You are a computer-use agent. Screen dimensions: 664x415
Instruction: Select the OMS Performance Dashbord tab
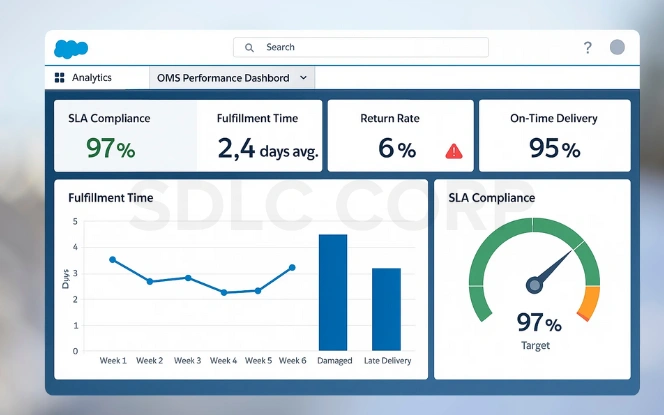point(224,78)
